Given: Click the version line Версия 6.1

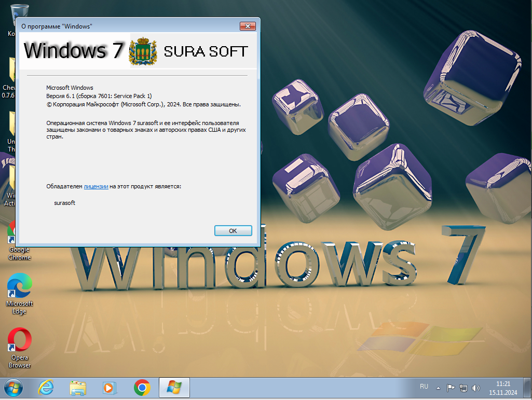Looking at the screenshot, I should pos(99,96).
